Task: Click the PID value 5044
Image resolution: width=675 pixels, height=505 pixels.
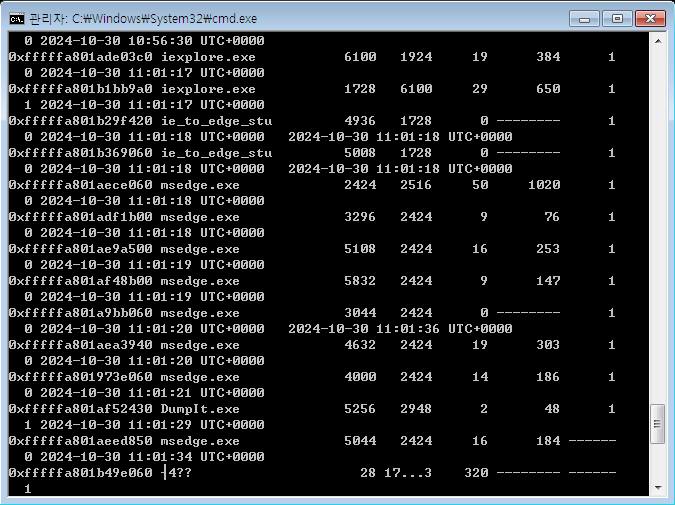Action: [360, 441]
